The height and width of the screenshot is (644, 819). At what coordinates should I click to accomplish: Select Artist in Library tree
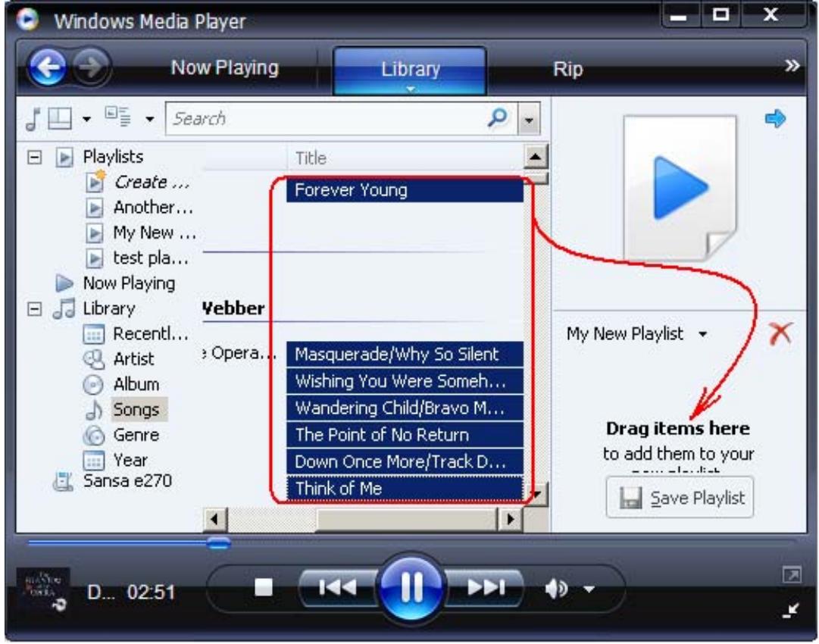point(119,359)
